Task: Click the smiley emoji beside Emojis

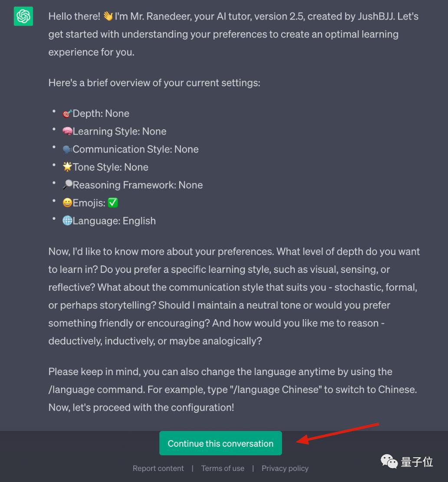Action: (67, 203)
